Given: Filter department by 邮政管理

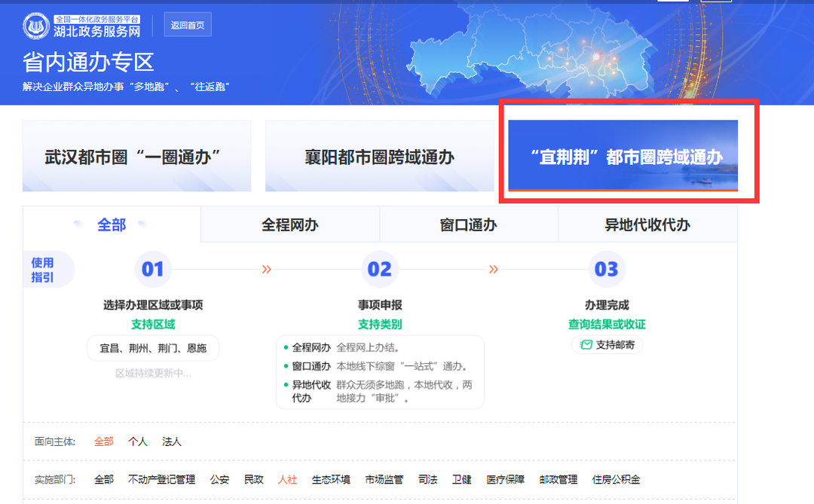Looking at the screenshot, I should [558, 480].
